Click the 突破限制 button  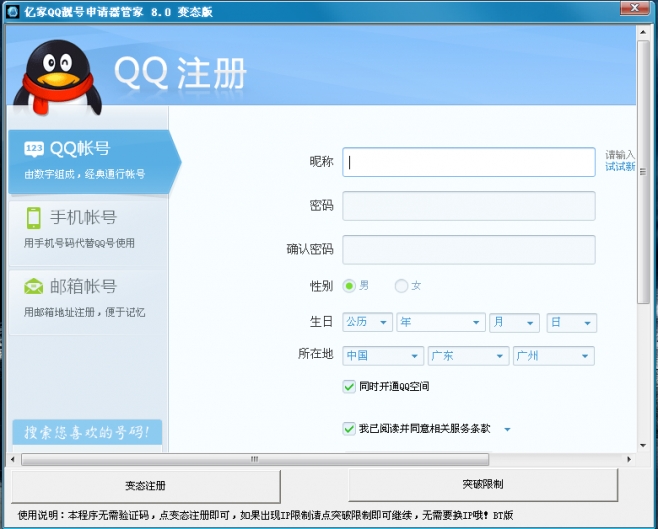tap(483, 485)
